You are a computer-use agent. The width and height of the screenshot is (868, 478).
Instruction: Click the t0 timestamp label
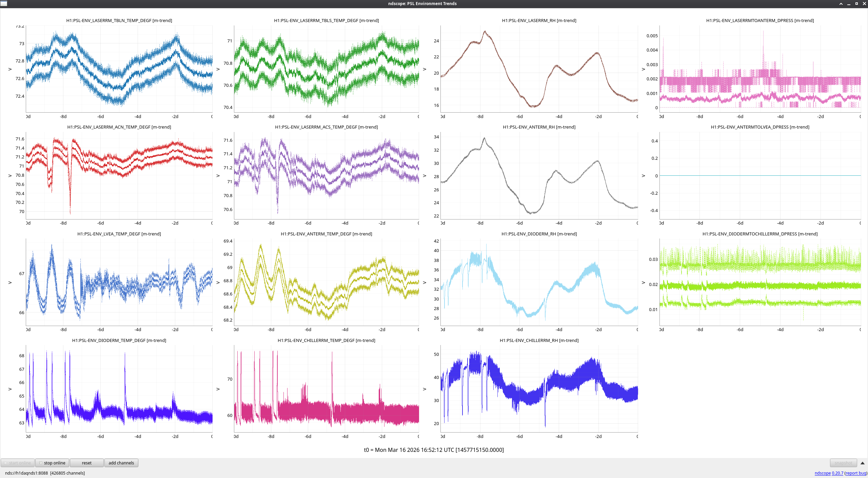(434, 450)
